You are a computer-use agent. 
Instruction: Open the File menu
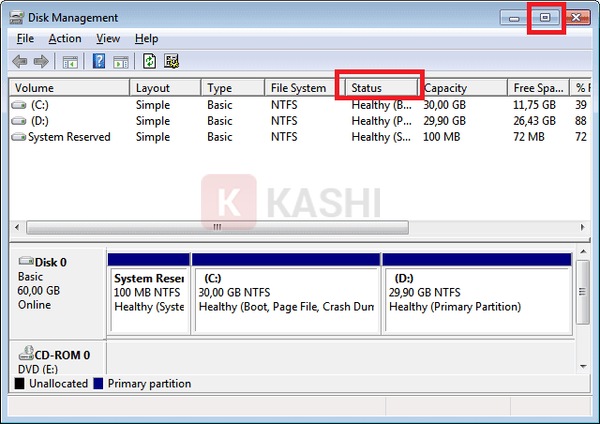pos(25,38)
